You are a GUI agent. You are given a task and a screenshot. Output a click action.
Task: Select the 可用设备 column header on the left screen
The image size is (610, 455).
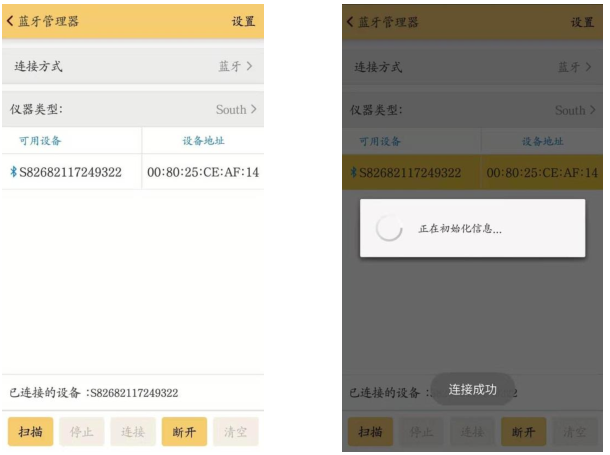[41, 141]
